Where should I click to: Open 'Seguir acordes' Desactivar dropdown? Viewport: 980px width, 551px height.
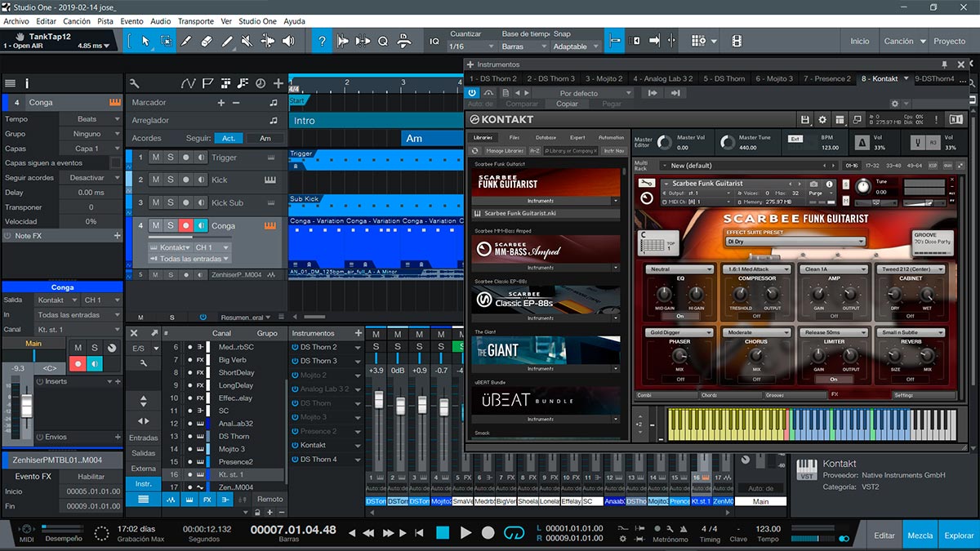click(x=90, y=177)
